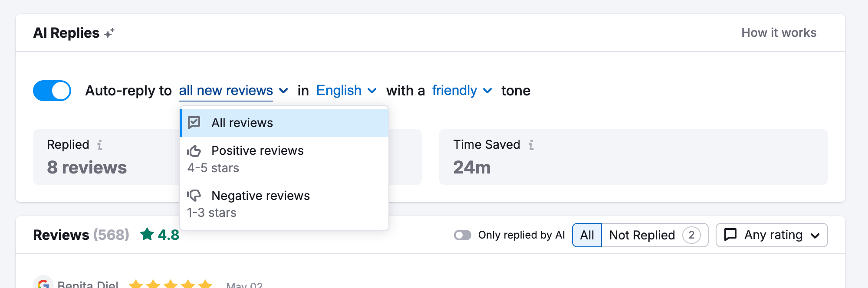Viewport: 868px width, 288px height.
Task: Click the info icon next to Time Saved
Action: (x=531, y=145)
